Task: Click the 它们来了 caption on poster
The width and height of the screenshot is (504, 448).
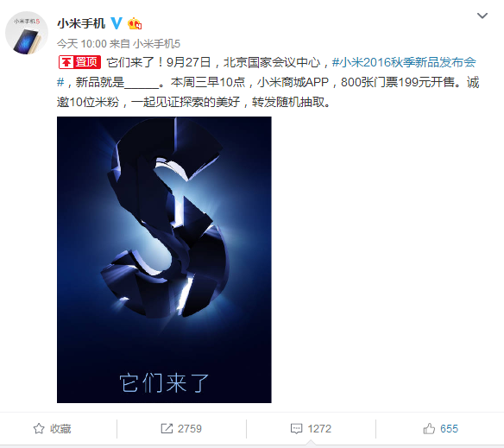Action: pos(164,382)
